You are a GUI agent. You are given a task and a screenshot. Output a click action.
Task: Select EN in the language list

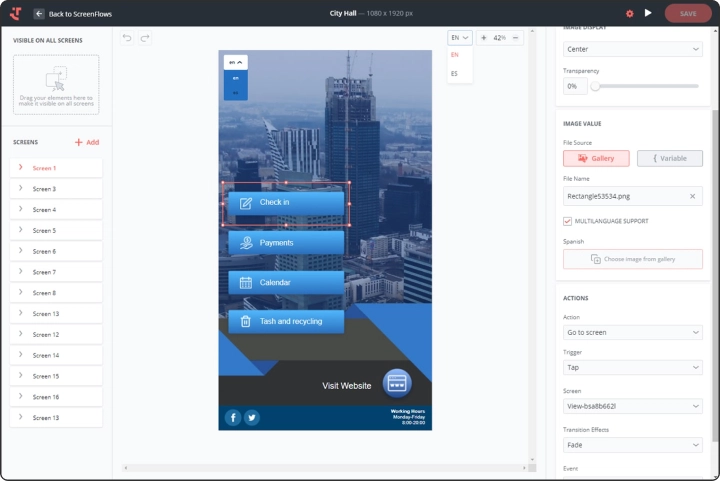pyautogui.click(x=455, y=55)
